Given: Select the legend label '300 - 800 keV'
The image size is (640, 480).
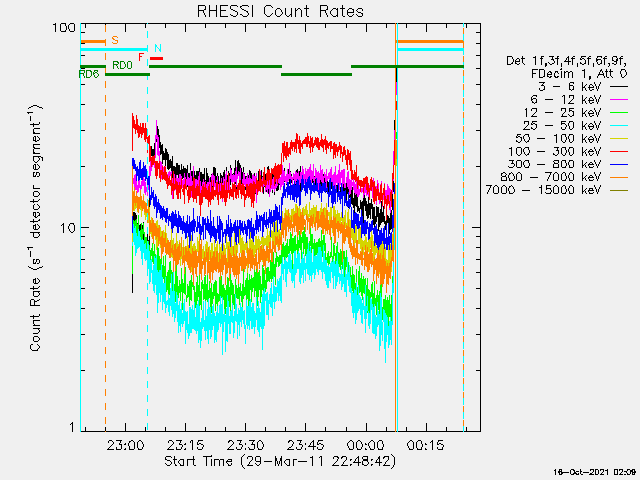Looking at the screenshot, I should pos(555,164).
